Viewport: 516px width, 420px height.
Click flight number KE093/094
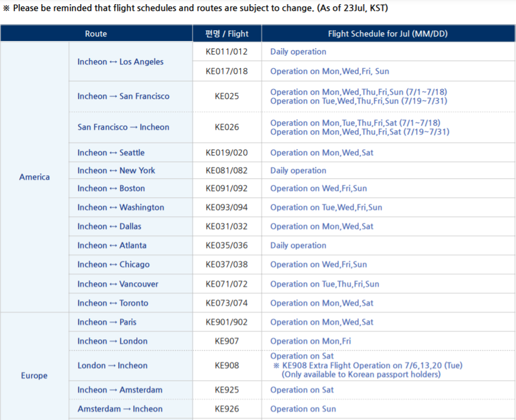(x=226, y=207)
